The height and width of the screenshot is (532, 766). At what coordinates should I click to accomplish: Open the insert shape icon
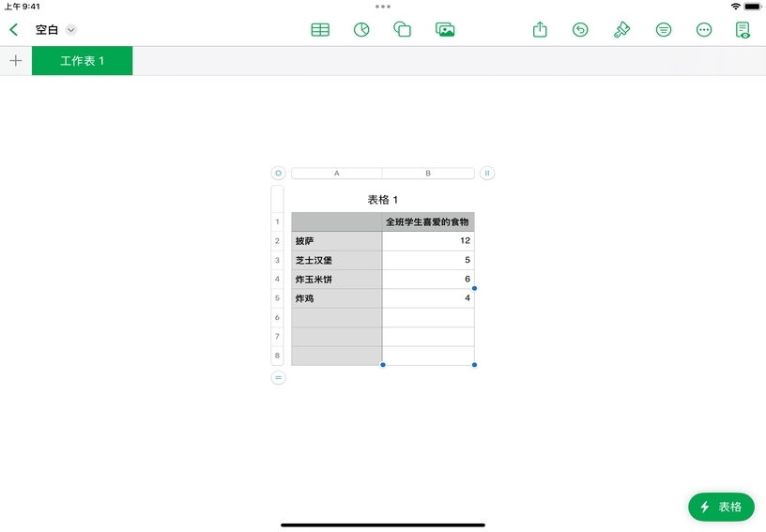pos(403,30)
